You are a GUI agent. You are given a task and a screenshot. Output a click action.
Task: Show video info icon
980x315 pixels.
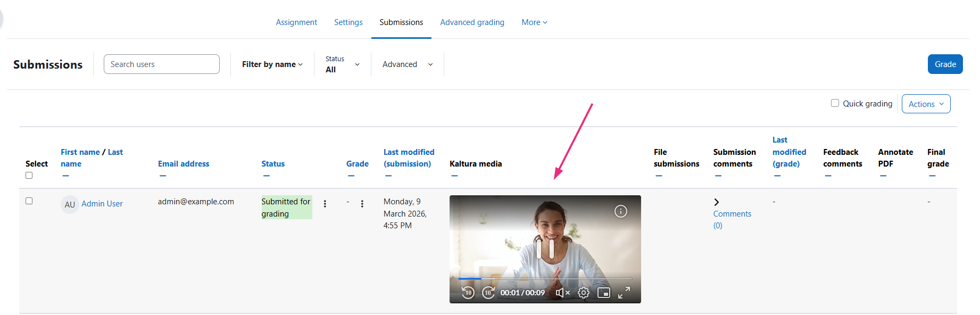(x=620, y=211)
